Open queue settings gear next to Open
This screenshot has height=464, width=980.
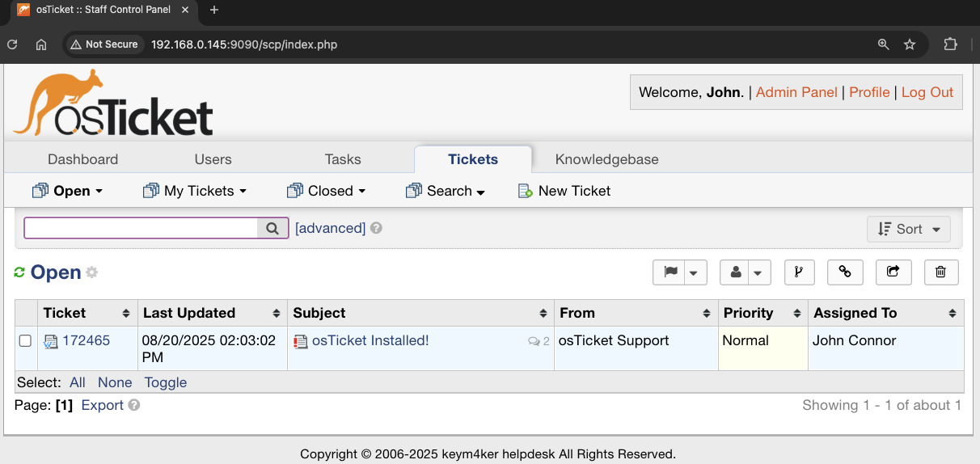92,272
